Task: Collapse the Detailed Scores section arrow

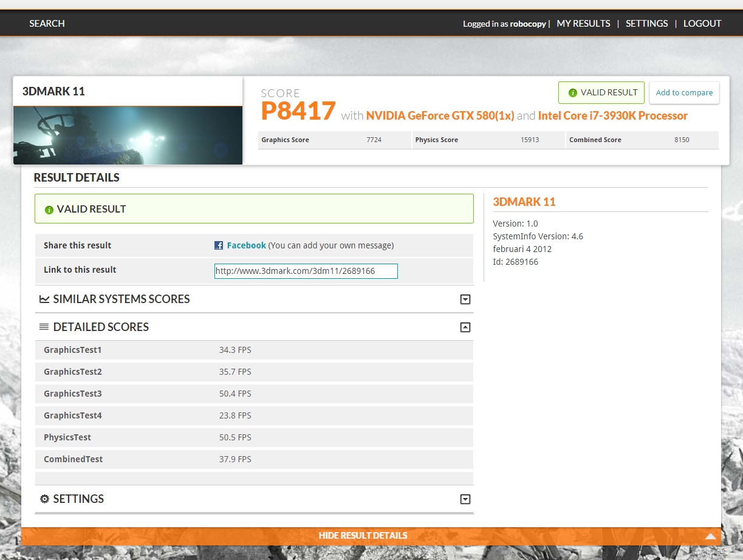Action: (x=465, y=327)
